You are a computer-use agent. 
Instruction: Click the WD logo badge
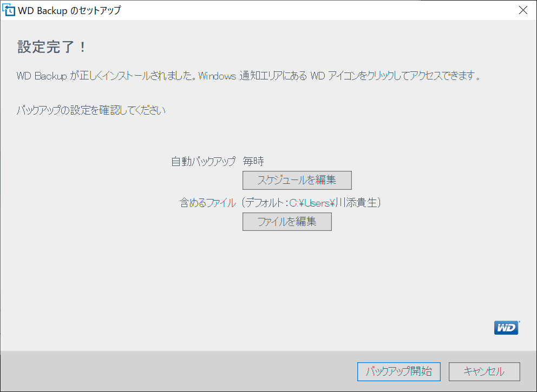pos(507,328)
